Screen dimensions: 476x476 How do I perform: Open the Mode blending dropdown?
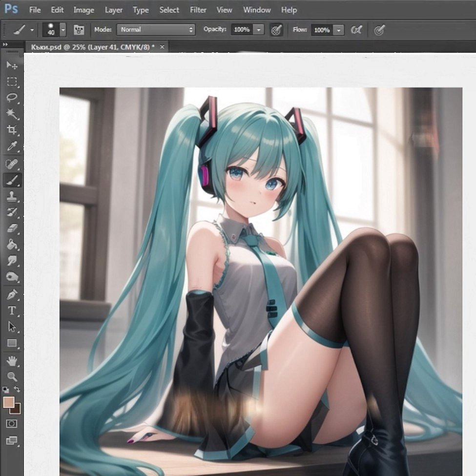[x=156, y=29]
